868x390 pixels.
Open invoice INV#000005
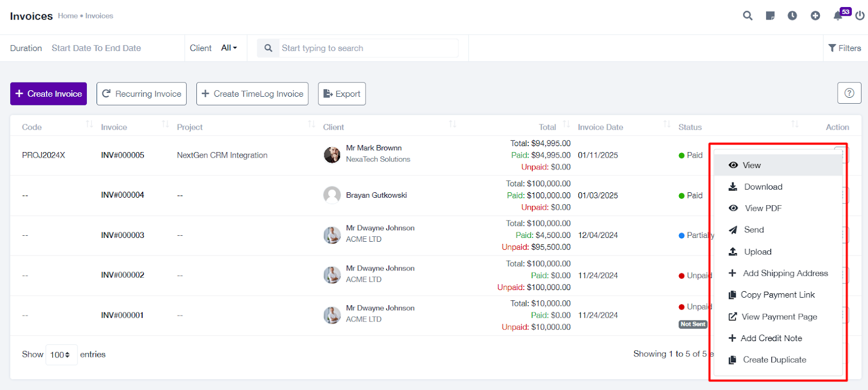point(123,155)
